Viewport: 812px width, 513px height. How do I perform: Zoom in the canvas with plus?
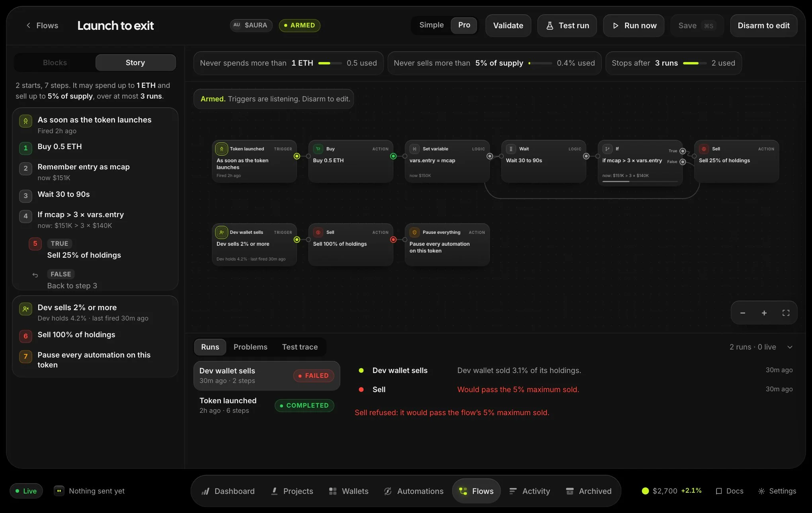coord(764,313)
